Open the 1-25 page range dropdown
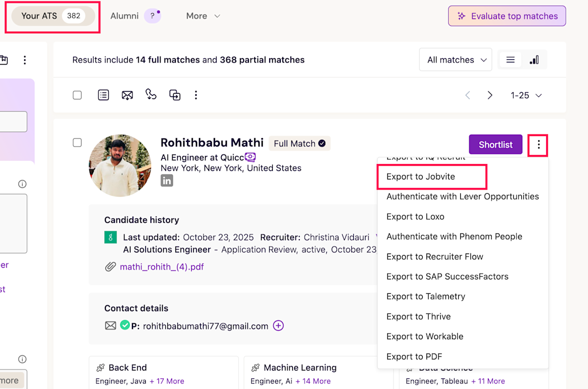 (x=526, y=96)
